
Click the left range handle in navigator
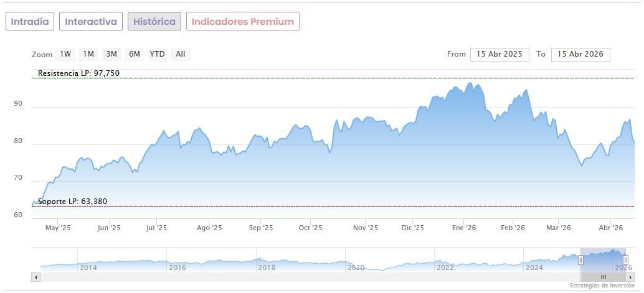(x=580, y=259)
